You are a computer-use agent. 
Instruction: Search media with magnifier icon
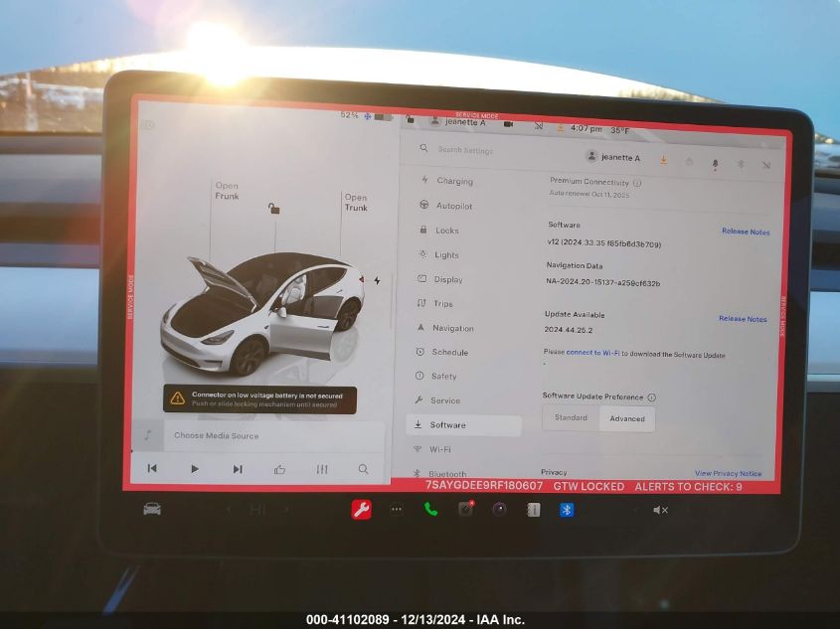click(364, 469)
